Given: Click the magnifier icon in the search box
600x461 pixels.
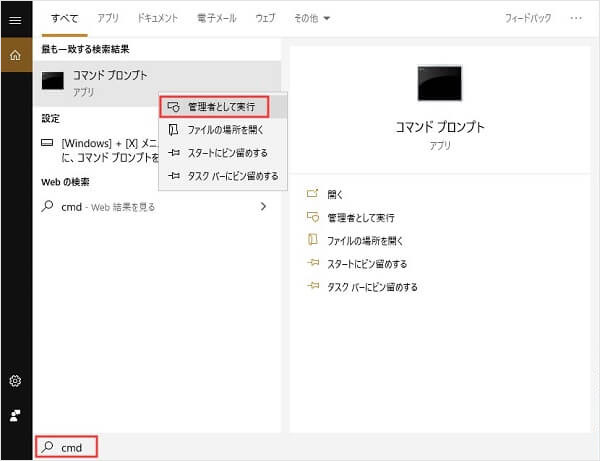Looking at the screenshot, I should [x=47, y=446].
